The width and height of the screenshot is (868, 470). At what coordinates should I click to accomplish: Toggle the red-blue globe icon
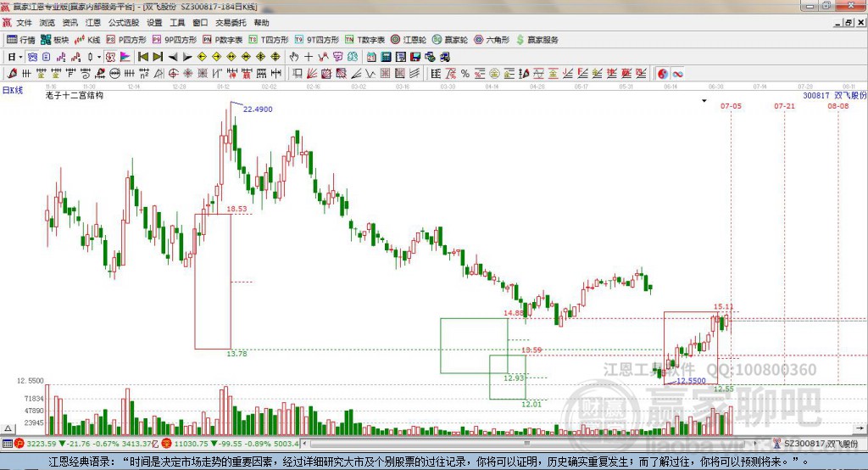click(x=663, y=74)
